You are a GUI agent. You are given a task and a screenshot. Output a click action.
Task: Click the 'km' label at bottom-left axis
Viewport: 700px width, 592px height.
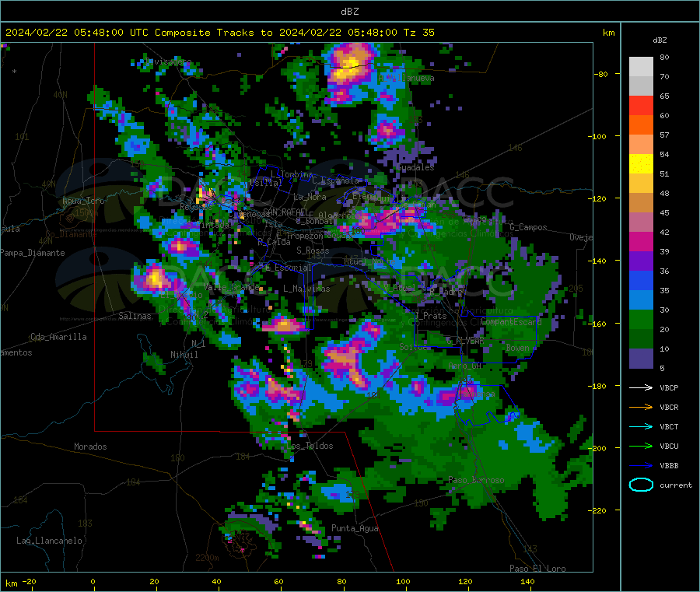tap(11, 583)
